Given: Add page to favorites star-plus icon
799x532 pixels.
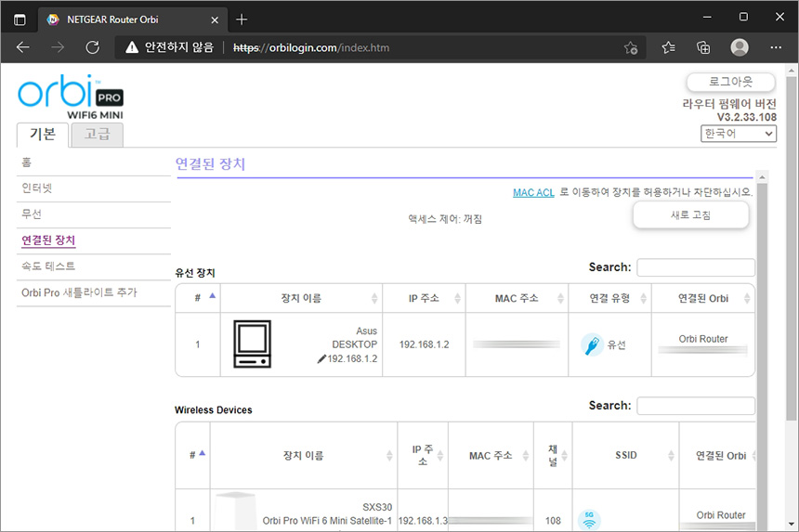Looking at the screenshot, I should click(631, 48).
